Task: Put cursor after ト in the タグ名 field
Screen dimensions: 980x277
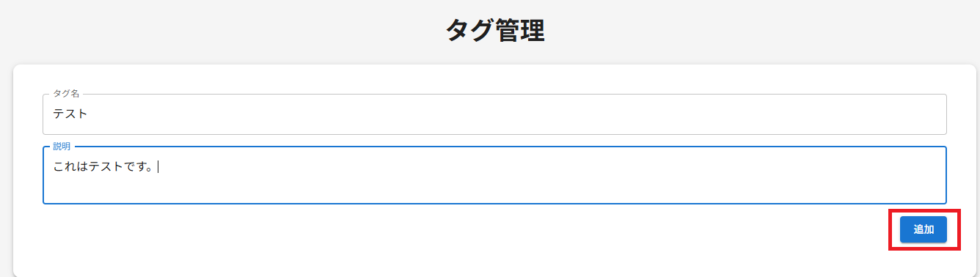Action: point(88,114)
